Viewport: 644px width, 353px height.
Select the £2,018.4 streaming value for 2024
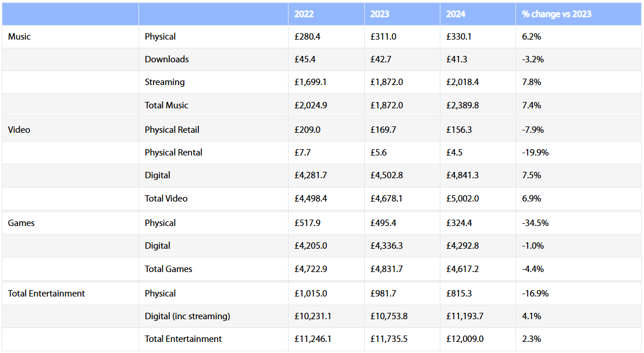[x=462, y=82]
